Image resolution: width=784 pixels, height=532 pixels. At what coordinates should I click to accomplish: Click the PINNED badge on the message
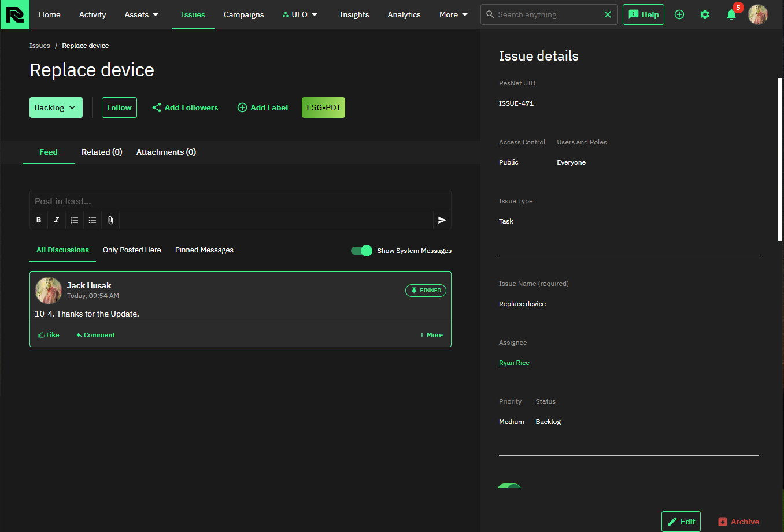pos(426,291)
